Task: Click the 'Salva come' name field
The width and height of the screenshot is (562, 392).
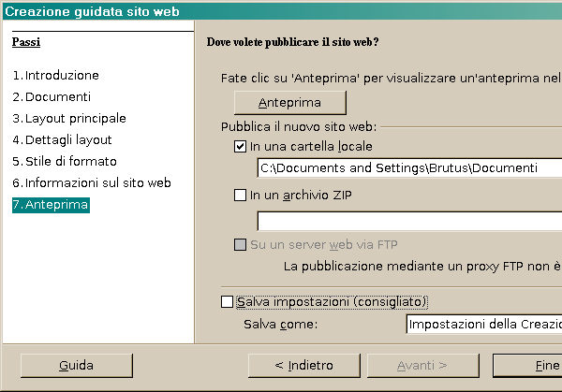Action: coord(483,325)
